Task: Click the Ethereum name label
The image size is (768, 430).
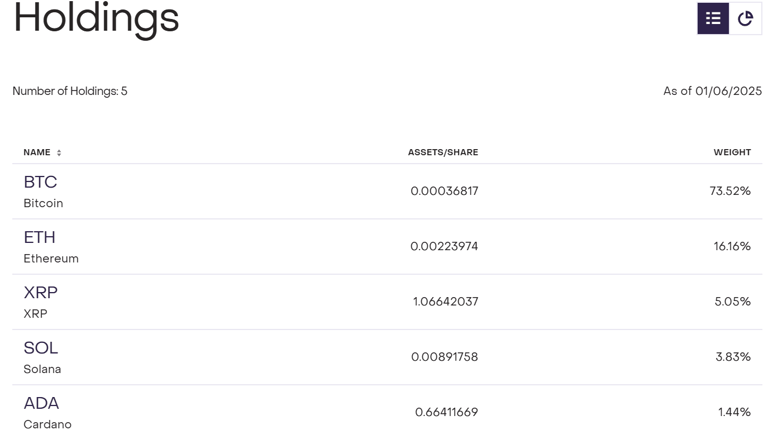Action: pos(51,258)
